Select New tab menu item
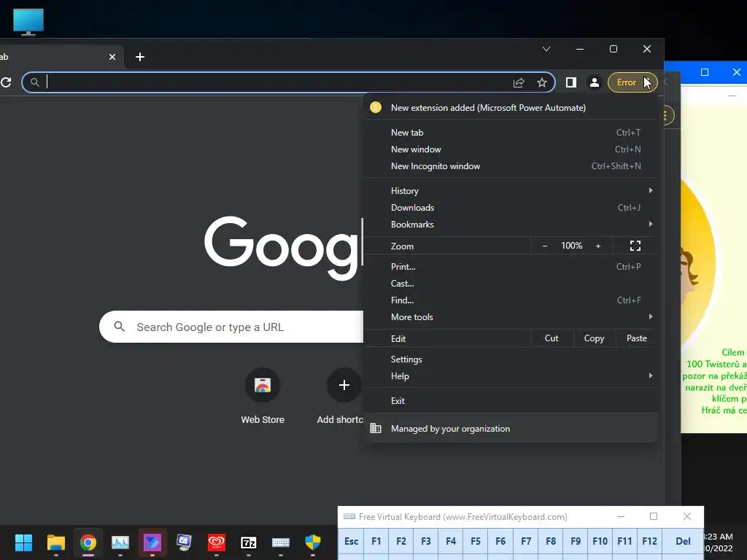 511,133
